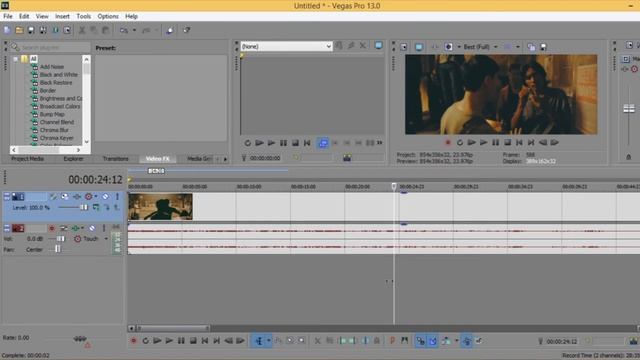
Task: Open the Options menu
Action: 108,16
